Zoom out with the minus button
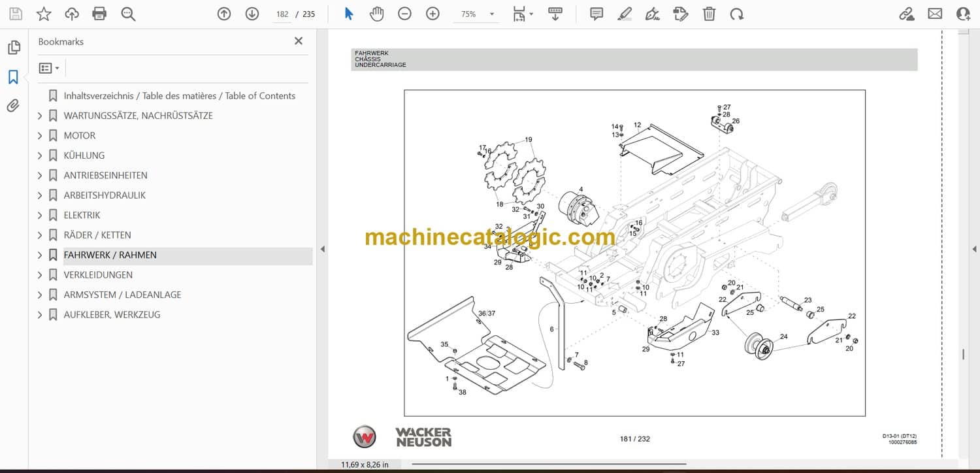Image resolution: width=980 pixels, height=473 pixels. click(x=404, y=14)
